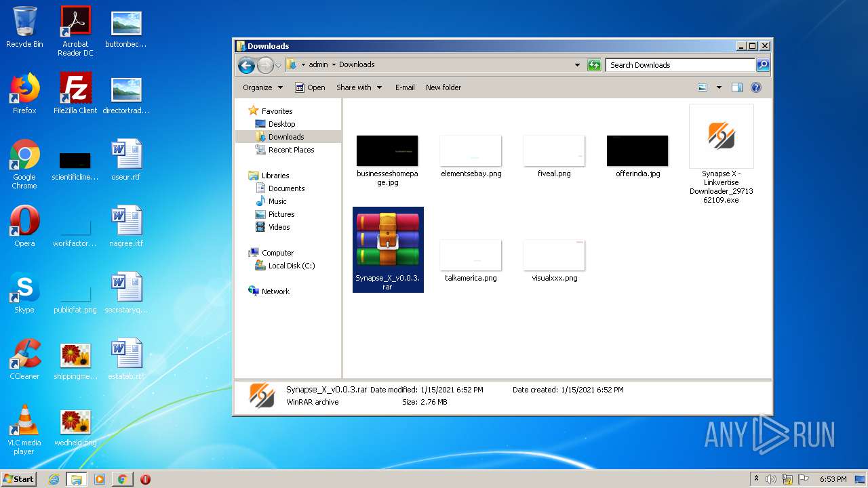Open Explorer help question mark icon
Viewport: 868px width, 488px height.
tap(756, 87)
